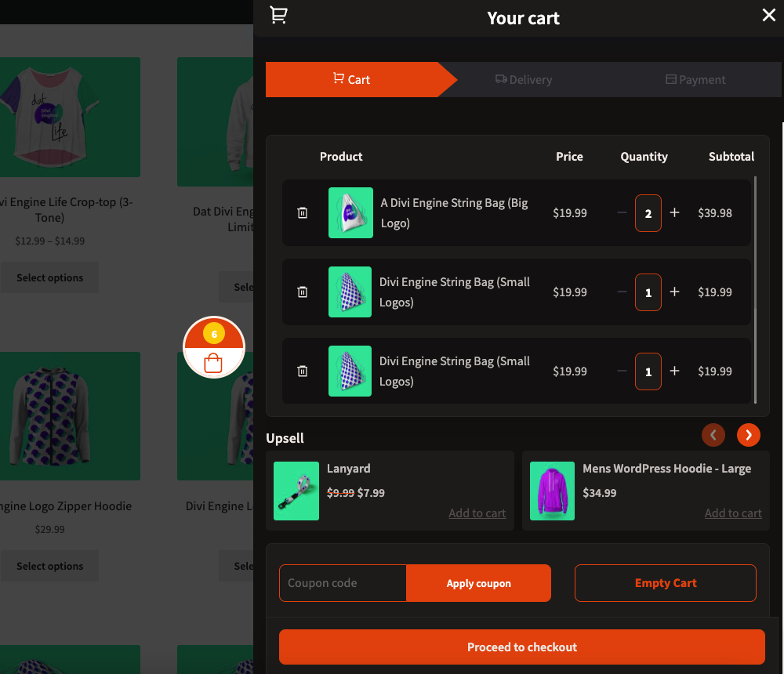Click the $12.99 – $14.99 price range

[x=49, y=241]
